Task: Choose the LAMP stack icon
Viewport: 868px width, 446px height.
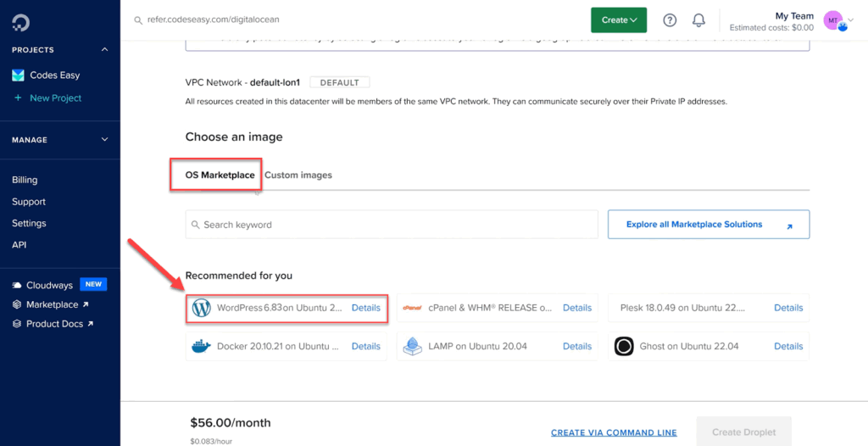Action: [x=412, y=346]
